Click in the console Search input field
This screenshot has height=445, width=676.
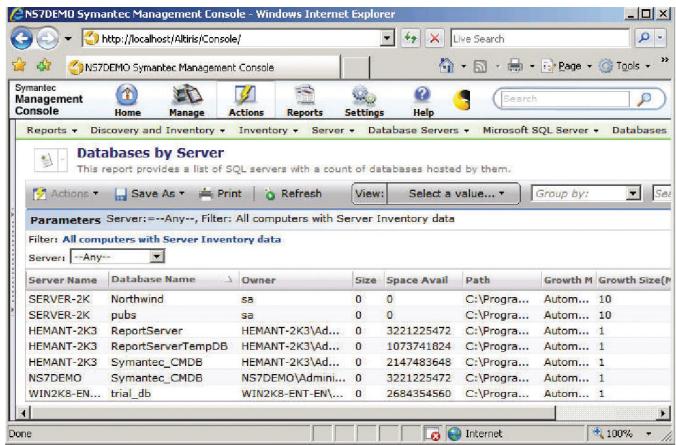(x=565, y=99)
